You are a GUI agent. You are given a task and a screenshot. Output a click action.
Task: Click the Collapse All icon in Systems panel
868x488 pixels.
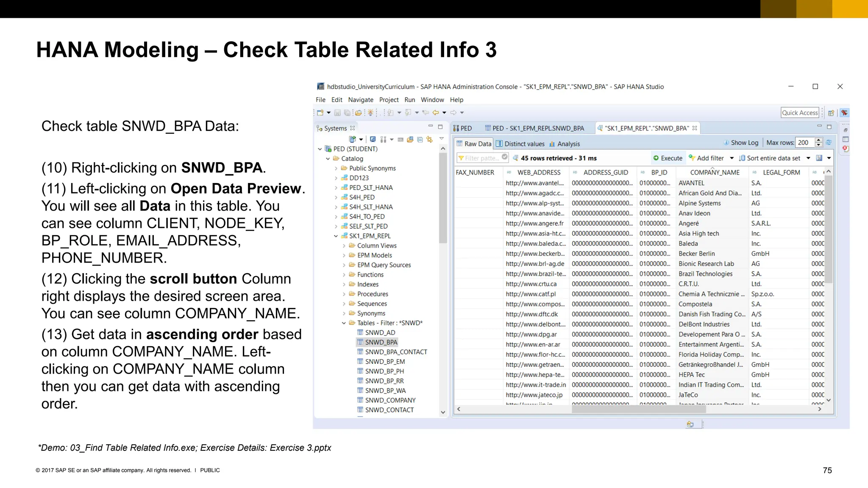(420, 139)
